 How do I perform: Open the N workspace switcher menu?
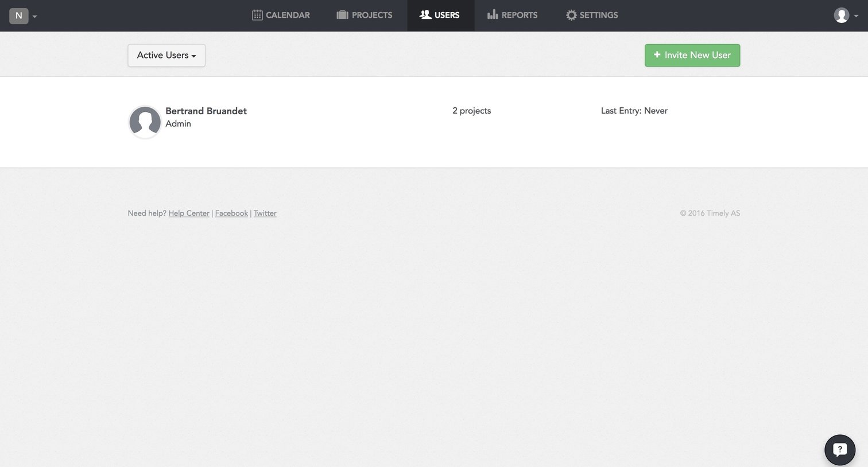(23, 15)
